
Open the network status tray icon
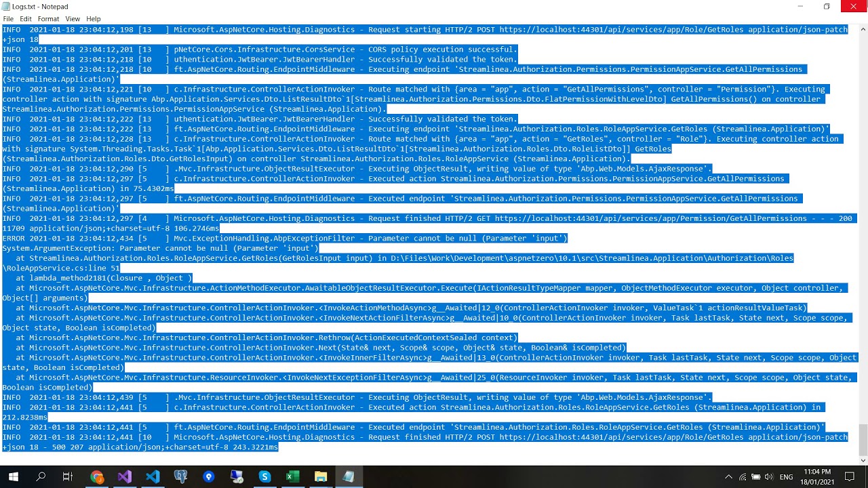coord(743,477)
